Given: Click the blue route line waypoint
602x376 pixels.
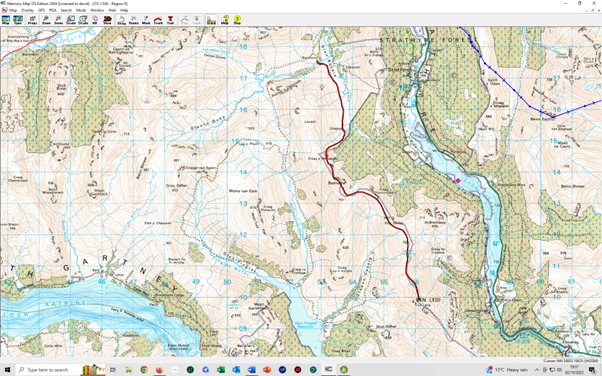Looking at the screenshot, I should tap(553, 116).
